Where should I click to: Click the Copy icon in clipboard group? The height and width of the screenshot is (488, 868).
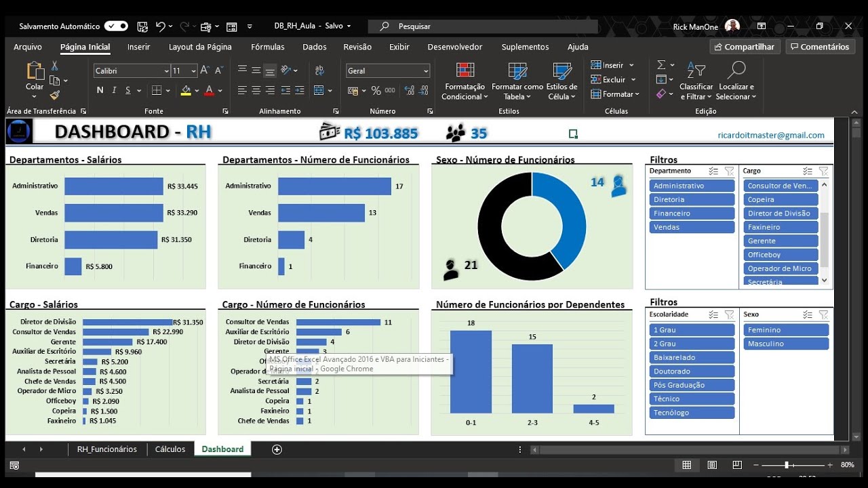tap(55, 81)
